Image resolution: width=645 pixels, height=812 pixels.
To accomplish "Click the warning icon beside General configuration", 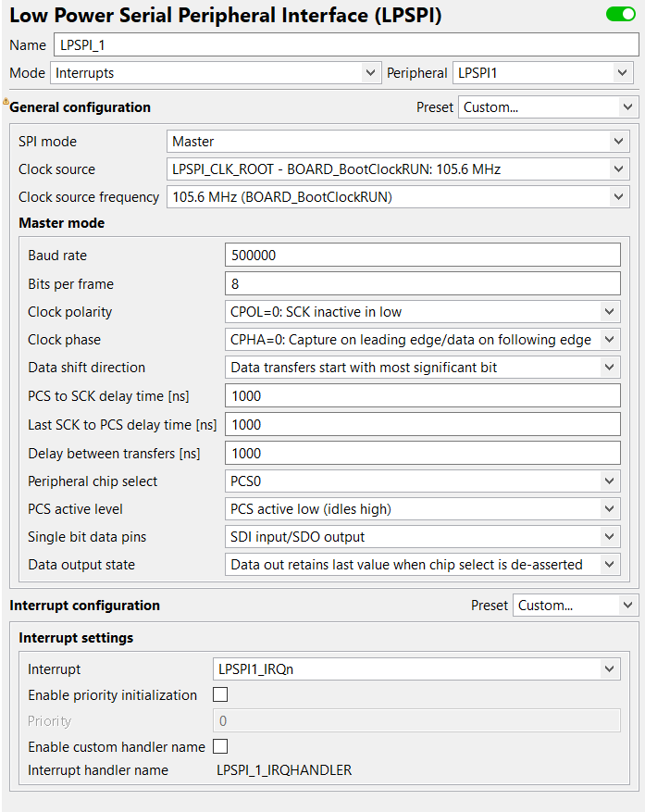I will coord(6,102).
